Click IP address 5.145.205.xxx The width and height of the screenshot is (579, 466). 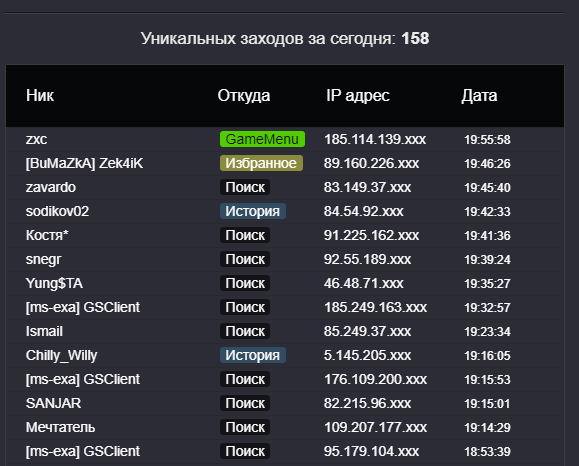pyautogui.click(x=367, y=355)
